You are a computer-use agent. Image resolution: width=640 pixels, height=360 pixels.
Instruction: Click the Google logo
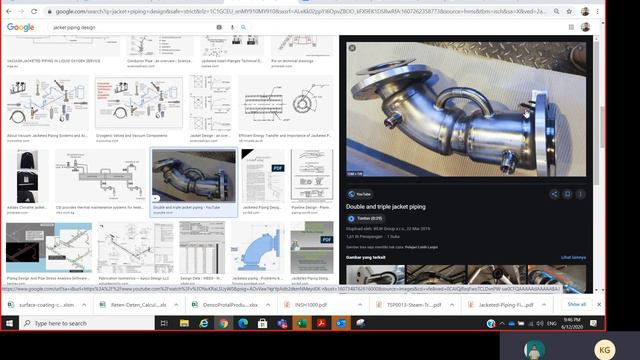20,27
